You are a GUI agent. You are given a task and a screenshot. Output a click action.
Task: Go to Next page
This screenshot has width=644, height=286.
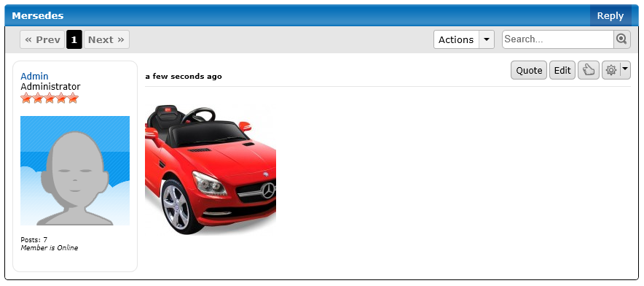(106, 39)
